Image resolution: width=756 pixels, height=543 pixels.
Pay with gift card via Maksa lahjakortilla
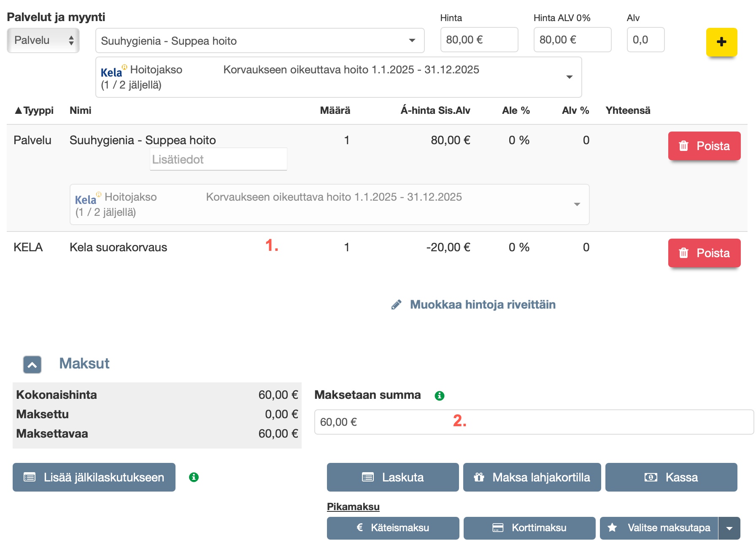click(x=532, y=477)
